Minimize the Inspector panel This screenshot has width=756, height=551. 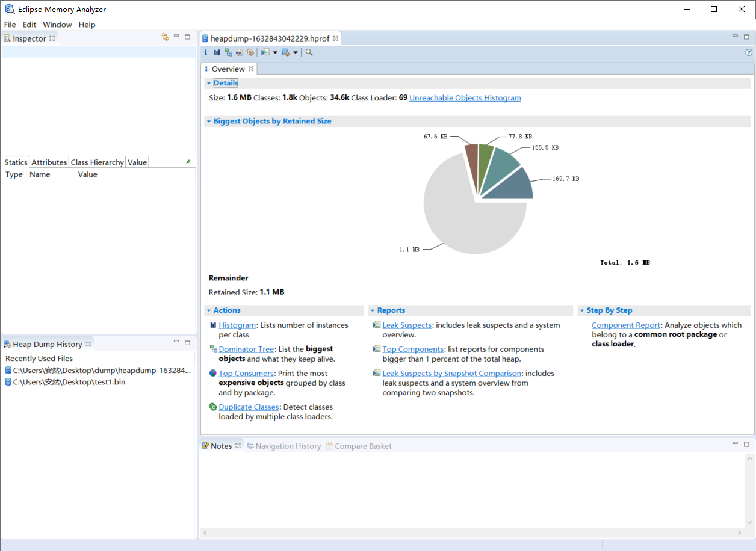[176, 37]
